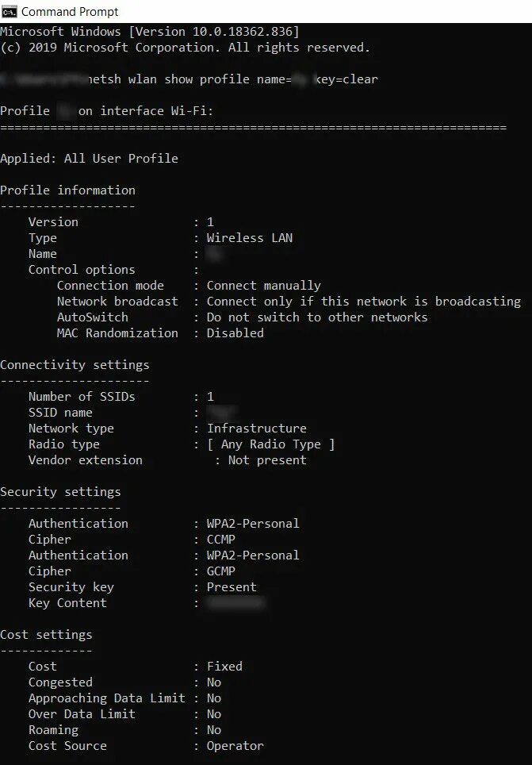The height and width of the screenshot is (765, 532).
Task: Click the blurred SSID name value
Action: (222, 413)
